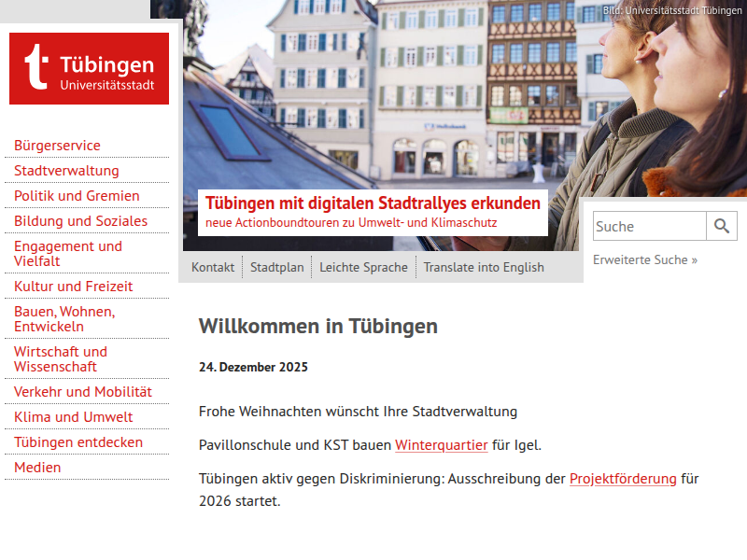Click inside the Suche search field

pyautogui.click(x=649, y=225)
